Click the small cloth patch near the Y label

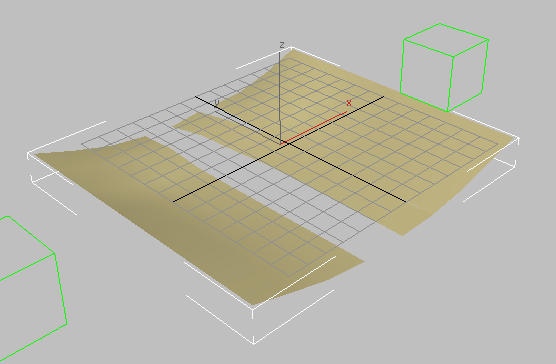193,122
